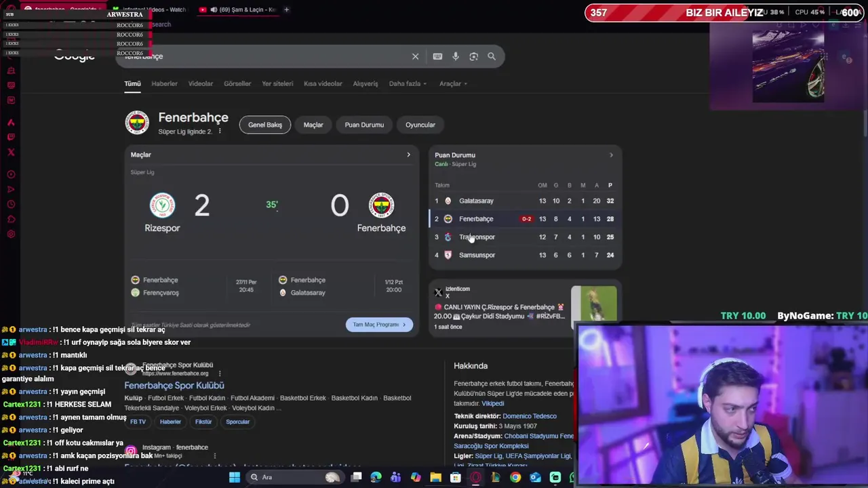Open options menu for Instagram result
The image size is (868, 488).
[215, 456]
